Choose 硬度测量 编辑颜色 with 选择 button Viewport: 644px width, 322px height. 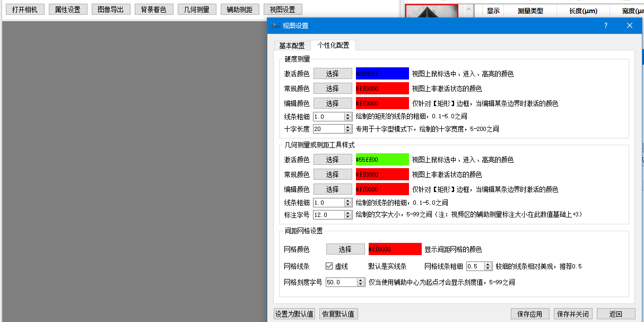click(333, 103)
